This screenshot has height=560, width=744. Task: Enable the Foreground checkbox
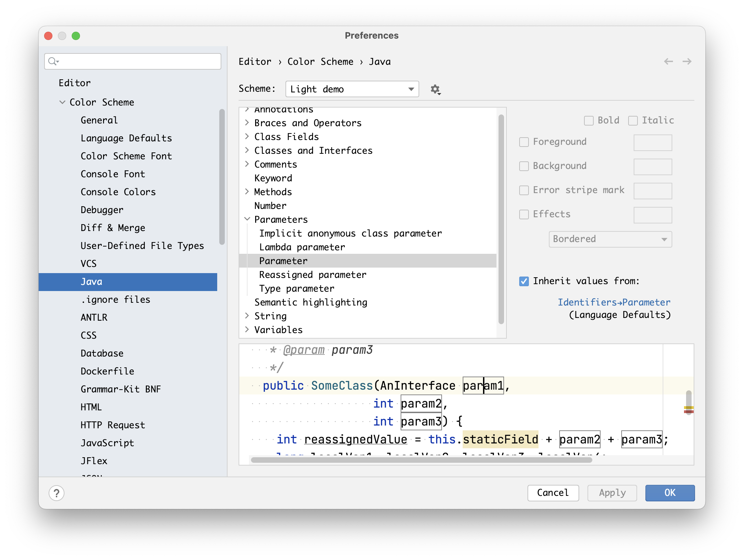point(524,142)
